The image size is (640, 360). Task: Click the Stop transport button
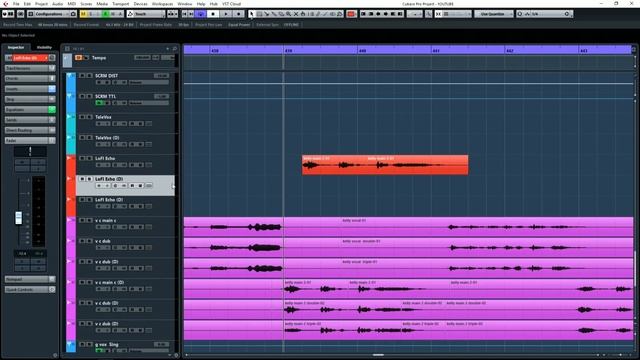pos(213,14)
